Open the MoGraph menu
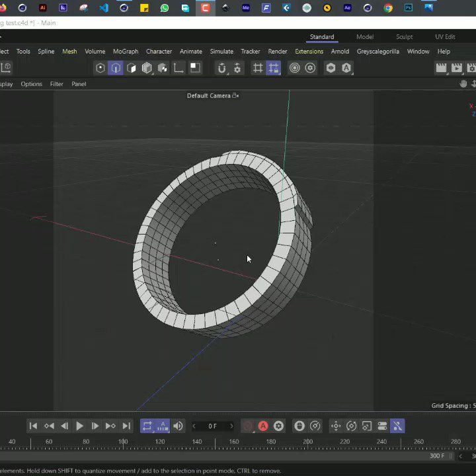This screenshot has height=476, width=476. 126,52
